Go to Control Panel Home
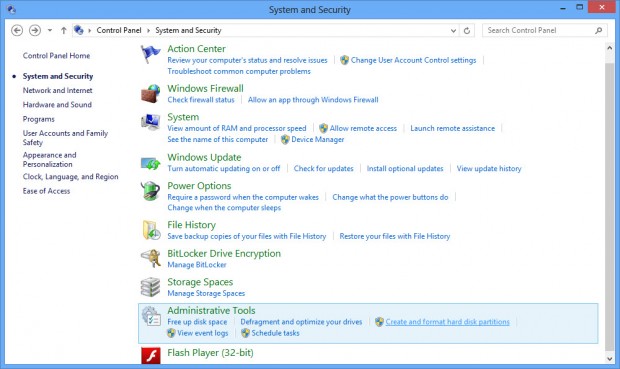The height and width of the screenshot is (369, 620). click(x=56, y=56)
